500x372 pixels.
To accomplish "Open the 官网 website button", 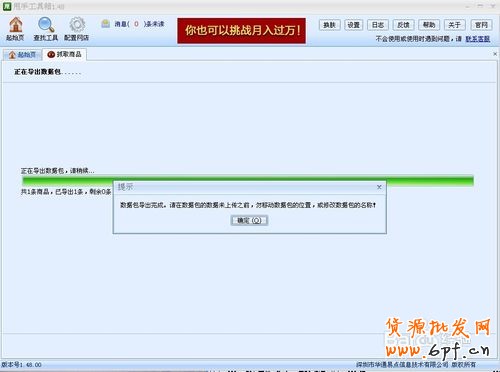I will coord(481,25).
